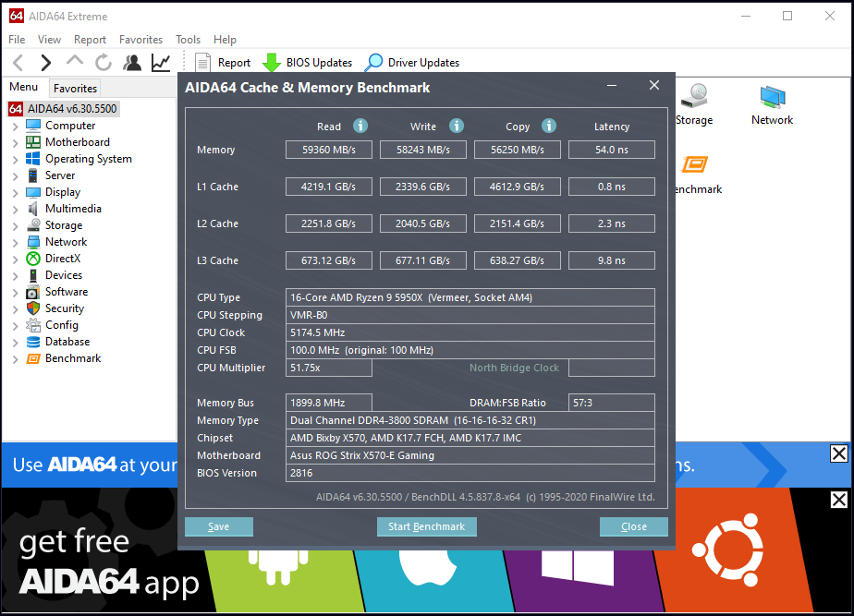This screenshot has width=854, height=616.
Task: Click the Driver Updates magnifier icon
Action: [373, 63]
